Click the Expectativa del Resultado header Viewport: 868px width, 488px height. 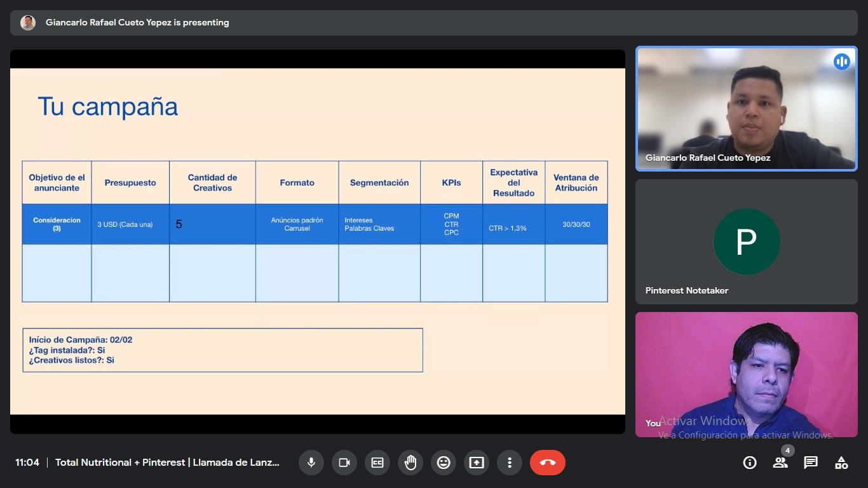[513, 183]
